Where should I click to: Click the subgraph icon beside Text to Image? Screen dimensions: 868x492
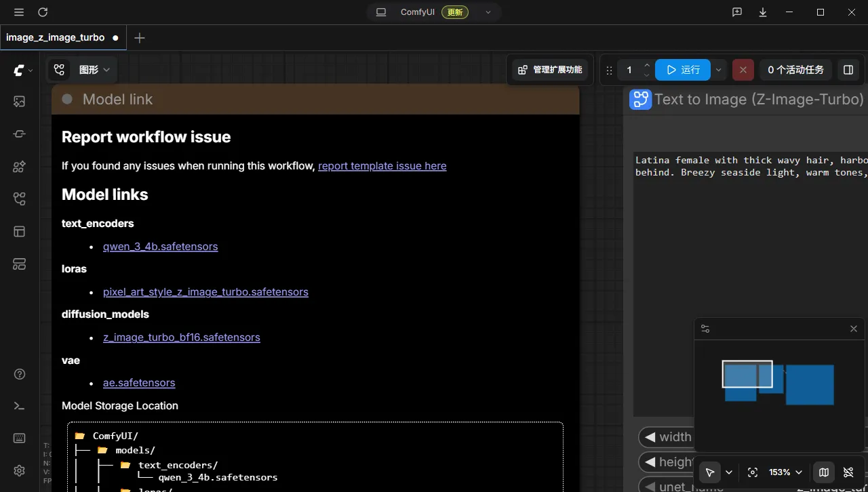coord(640,100)
